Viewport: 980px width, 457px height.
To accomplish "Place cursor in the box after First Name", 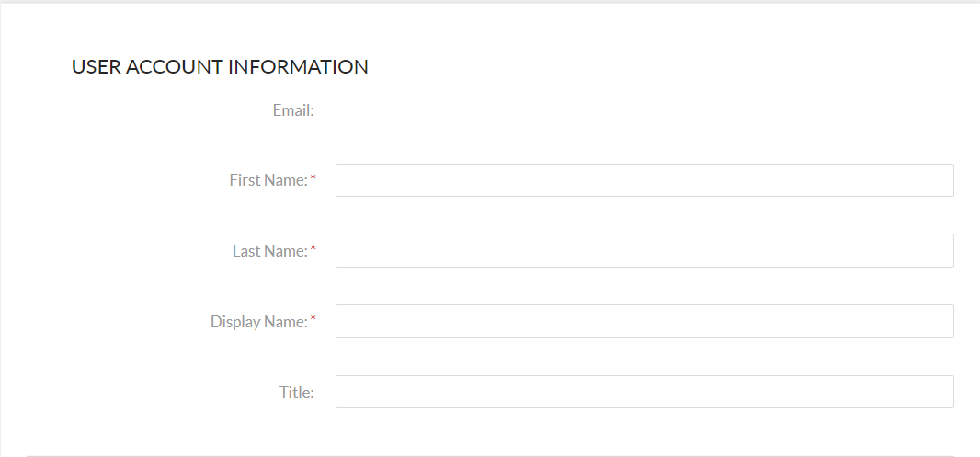I will [x=644, y=180].
